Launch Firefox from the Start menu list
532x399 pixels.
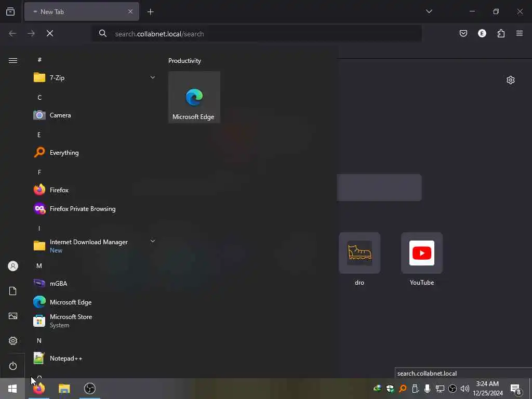coord(95,190)
